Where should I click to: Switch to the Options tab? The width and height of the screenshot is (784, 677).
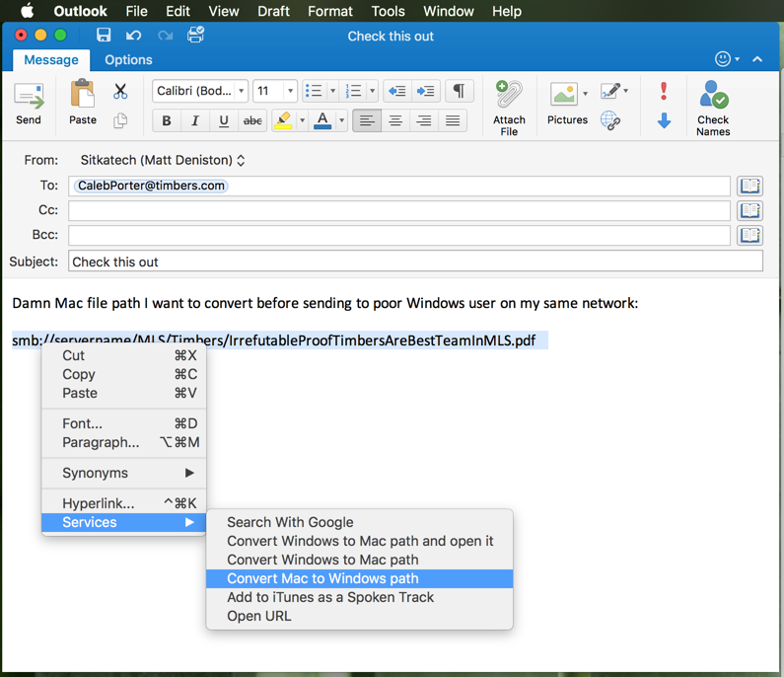click(x=128, y=59)
